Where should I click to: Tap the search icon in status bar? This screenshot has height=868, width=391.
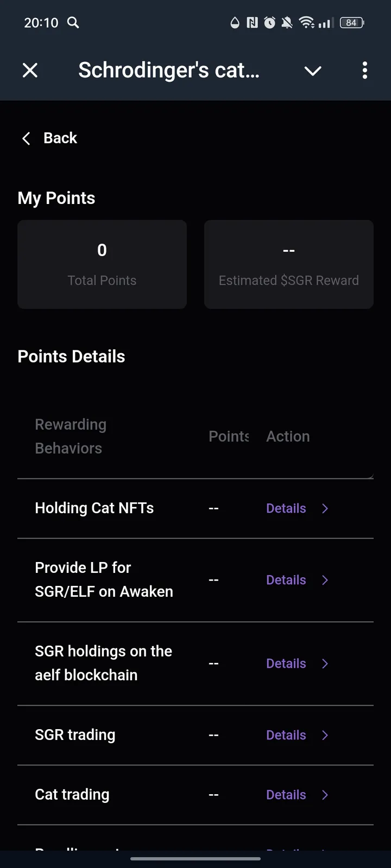73,22
